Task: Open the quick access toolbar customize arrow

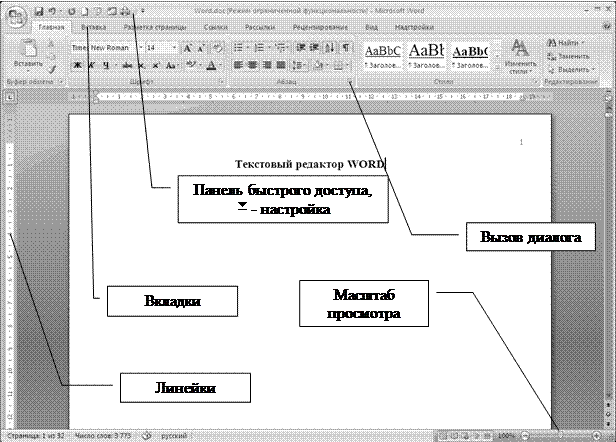Action: [143, 11]
